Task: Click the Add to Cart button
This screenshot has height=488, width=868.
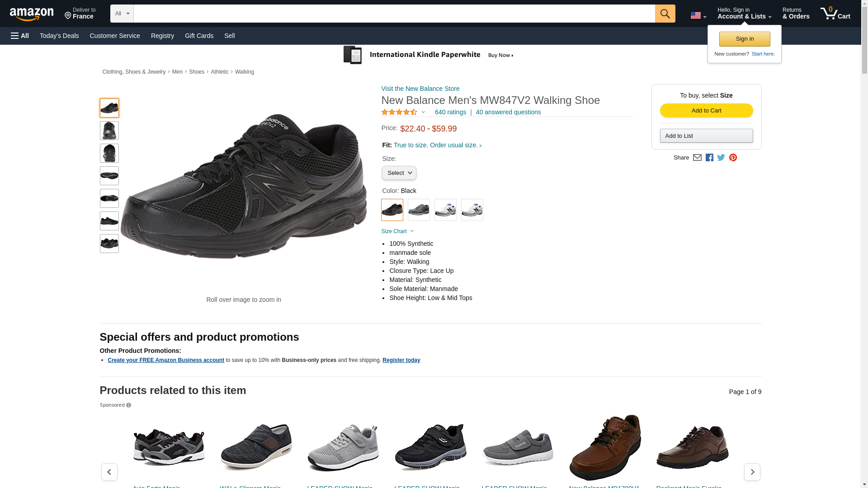Action: click(x=706, y=111)
